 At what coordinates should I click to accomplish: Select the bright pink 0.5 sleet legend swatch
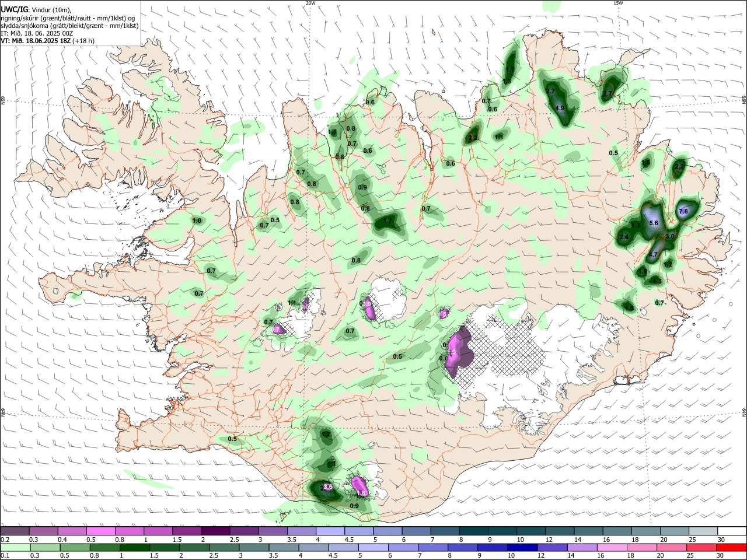tap(100, 531)
